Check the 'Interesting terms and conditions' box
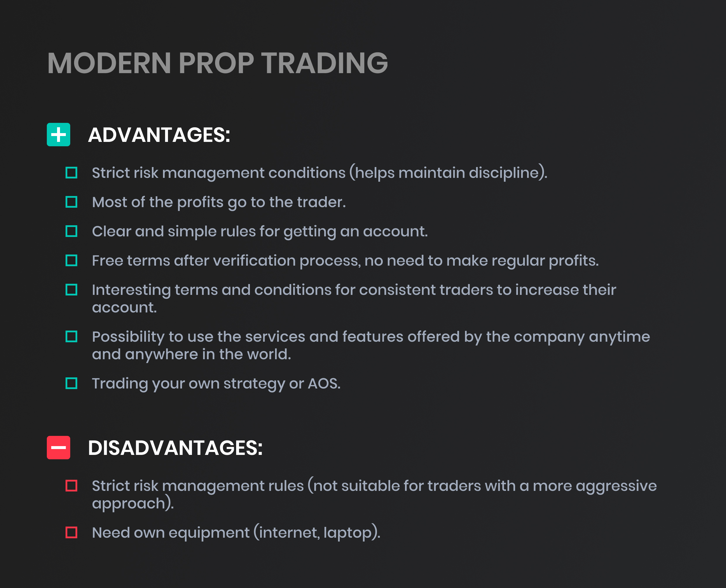The height and width of the screenshot is (588, 726). tap(71, 290)
